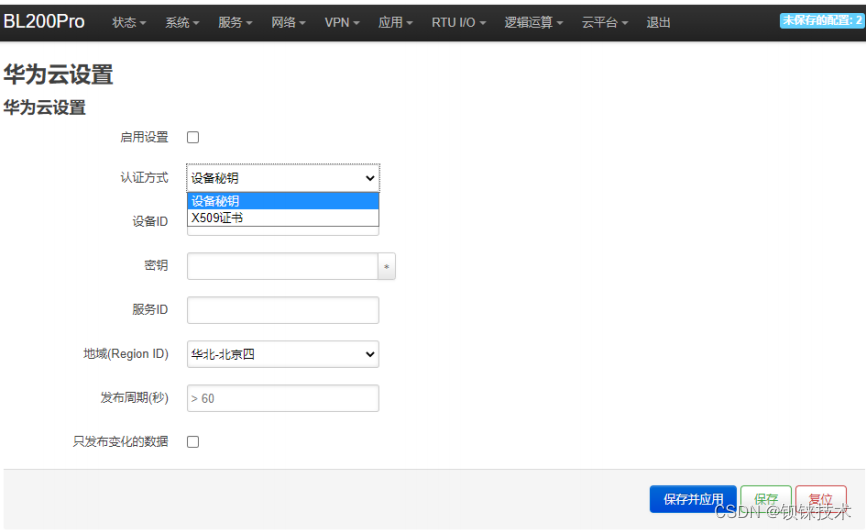Open the 系统 menu

point(182,23)
